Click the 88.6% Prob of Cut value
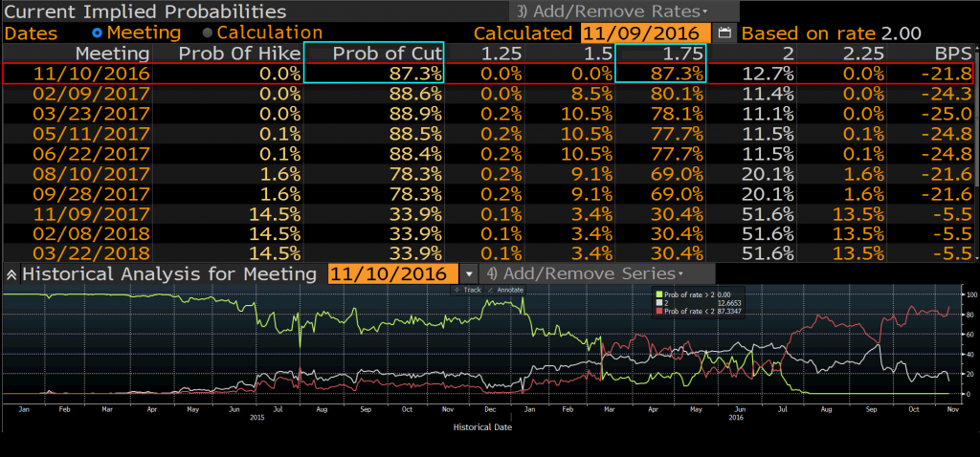Screen dimensions: 980x457 click(413, 94)
